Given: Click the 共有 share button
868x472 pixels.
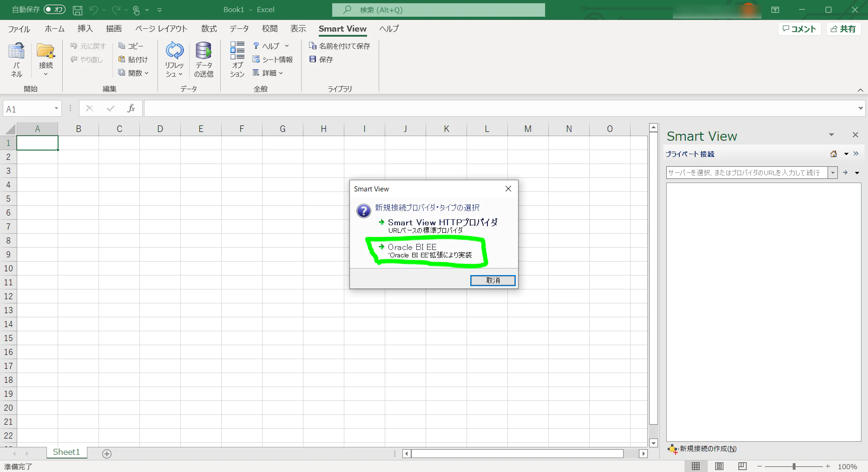Looking at the screenshot, I should click(843, 29).
